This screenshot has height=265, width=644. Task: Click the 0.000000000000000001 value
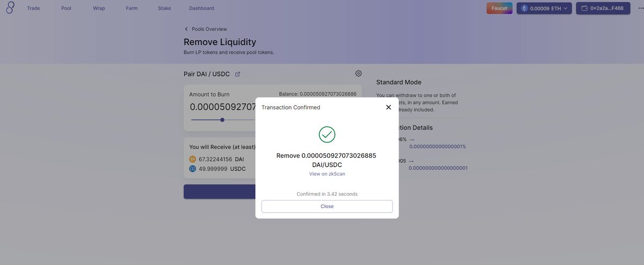(x=438, y=168)
